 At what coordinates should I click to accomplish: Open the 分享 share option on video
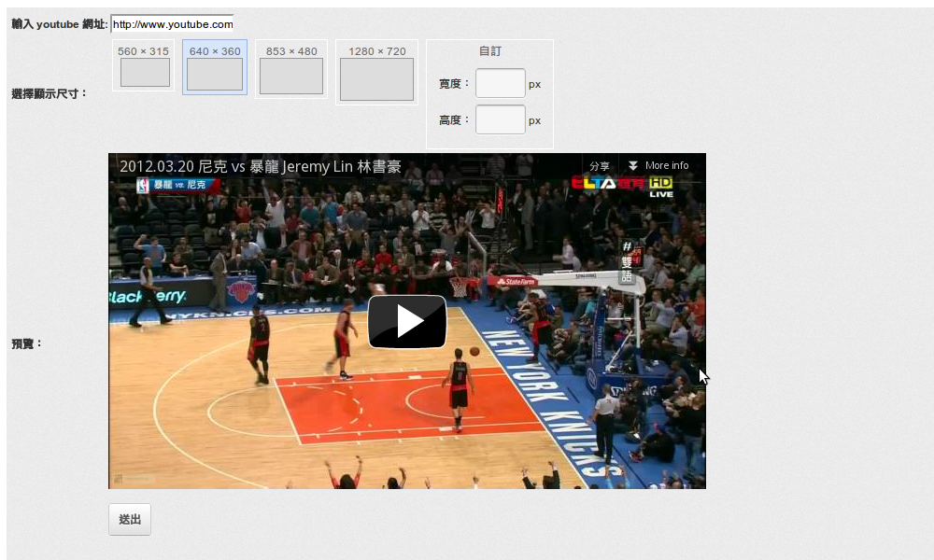click(x=600, y=166)
